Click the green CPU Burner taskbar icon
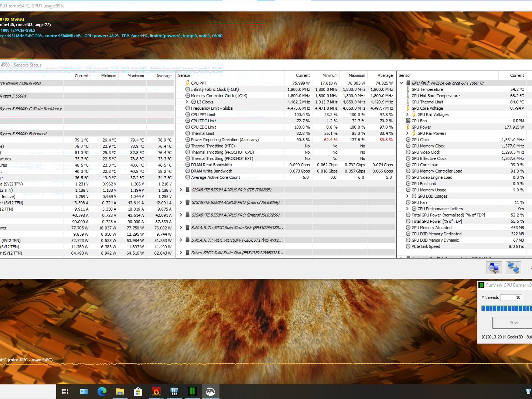This screenshot has height=399, width=532. [x=192, y=391]
